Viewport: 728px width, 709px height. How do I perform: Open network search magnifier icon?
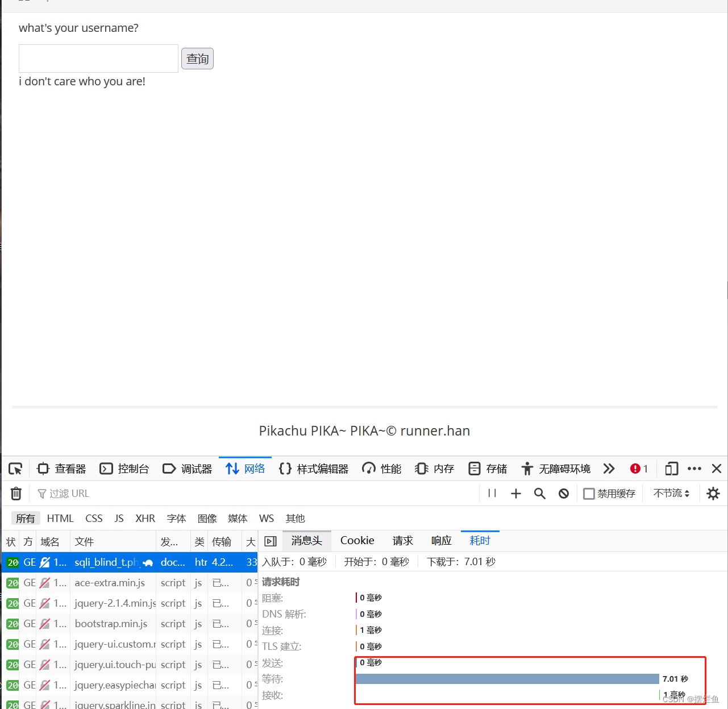(x=539, y=494)
